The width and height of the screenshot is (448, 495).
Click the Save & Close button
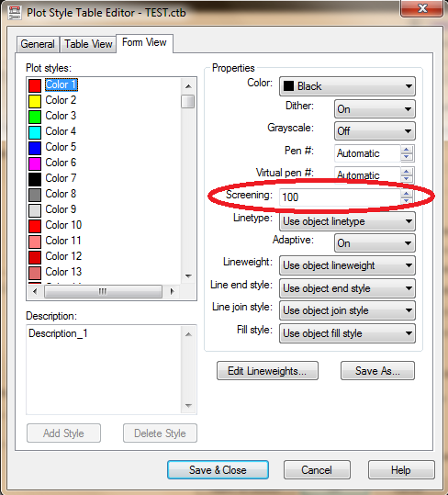[x=218, y=470]
